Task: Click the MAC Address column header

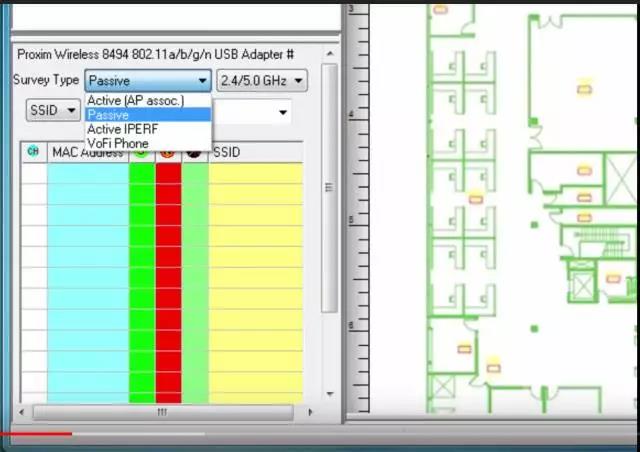Action: [x=87, y=152]
